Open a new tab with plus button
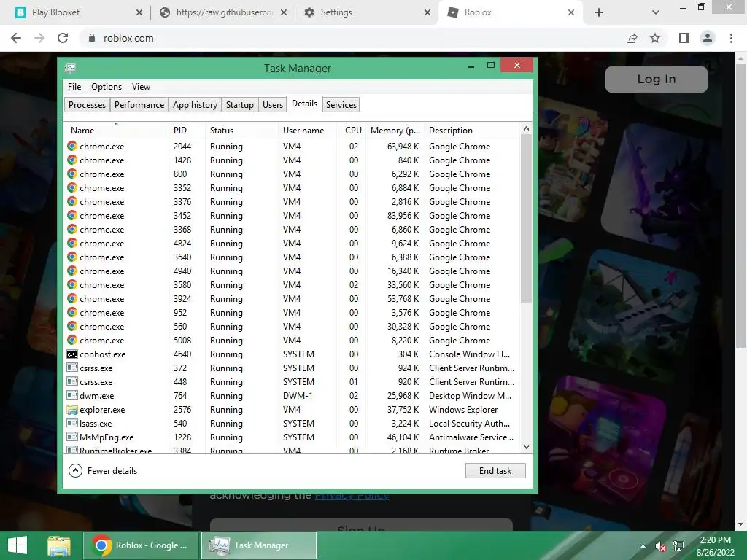The height and width of the screenshot is (560, 747). (599, 12)
